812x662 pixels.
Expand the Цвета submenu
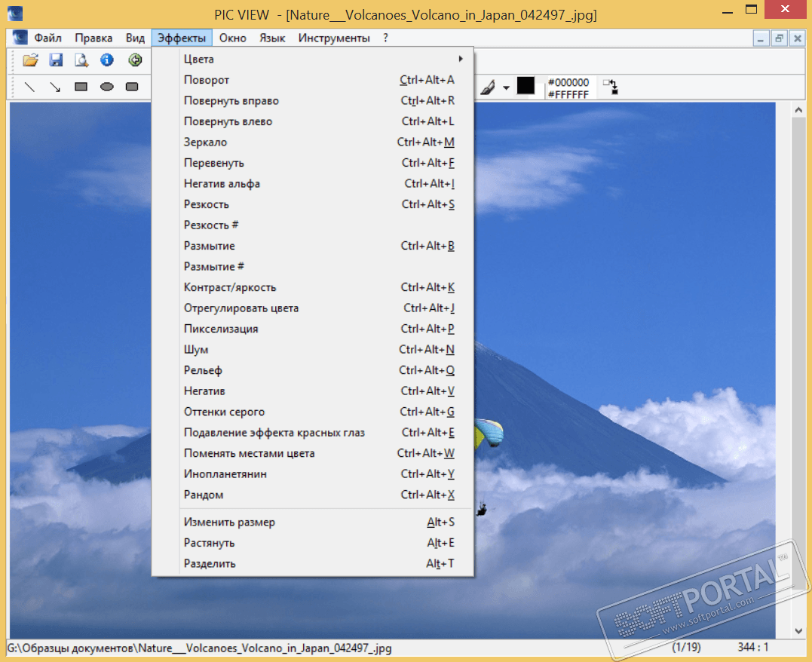313,59
